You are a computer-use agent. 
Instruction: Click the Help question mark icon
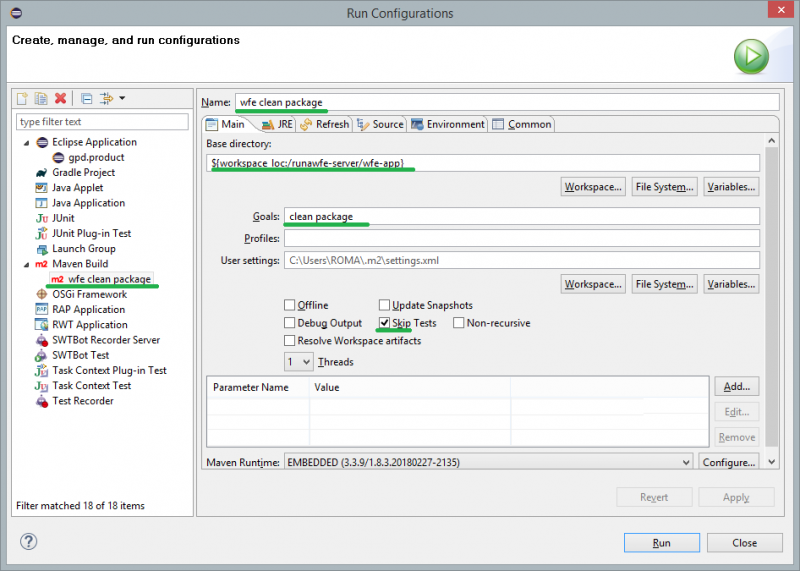coord(29,541)
